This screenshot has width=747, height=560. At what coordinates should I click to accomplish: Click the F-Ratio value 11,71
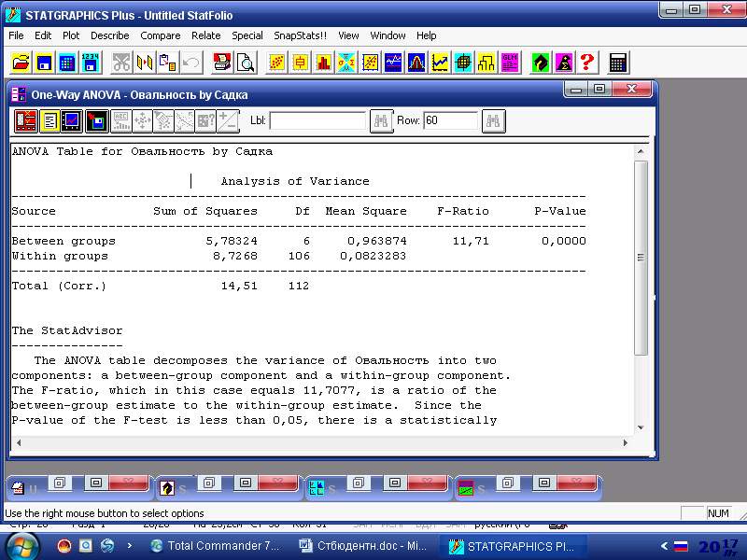[471, 241]
